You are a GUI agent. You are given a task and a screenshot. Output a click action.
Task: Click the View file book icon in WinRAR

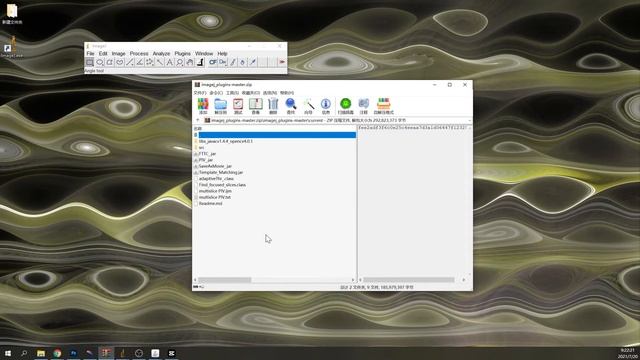[x=256, y=106]
